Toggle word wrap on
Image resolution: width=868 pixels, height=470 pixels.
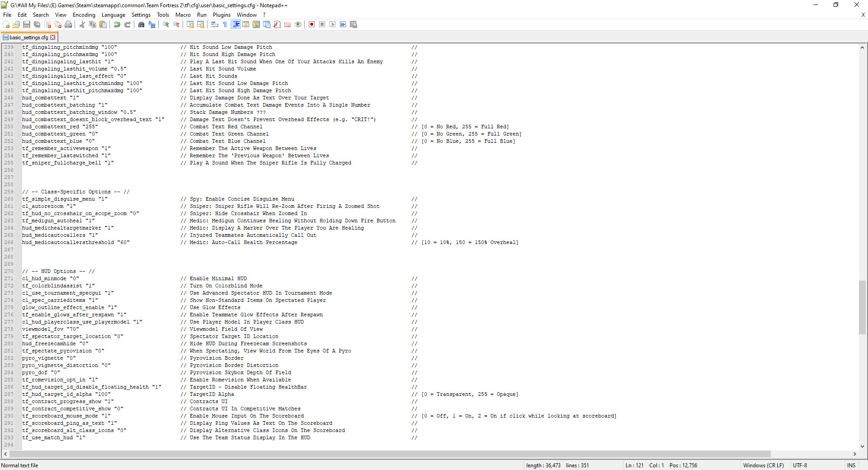tap(214, 24)
